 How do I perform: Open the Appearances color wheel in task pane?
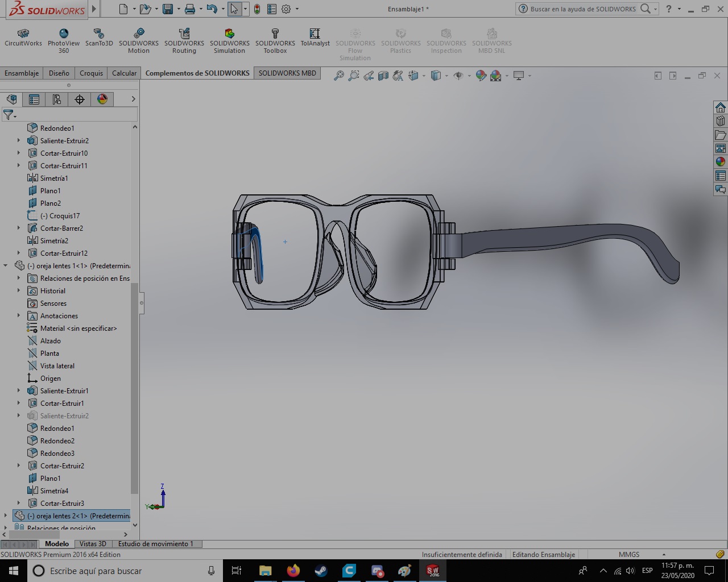point(721,162)
